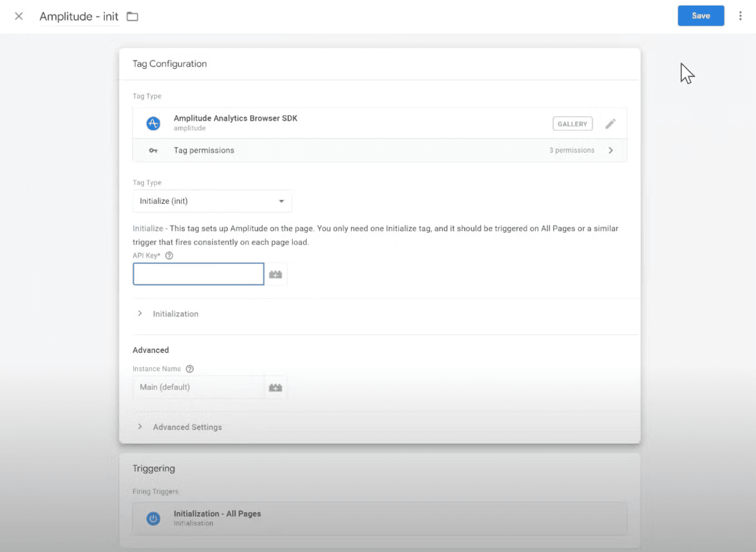Click the Advanced heading
This screenshot has width=756, height=552.
pos(151,350)
